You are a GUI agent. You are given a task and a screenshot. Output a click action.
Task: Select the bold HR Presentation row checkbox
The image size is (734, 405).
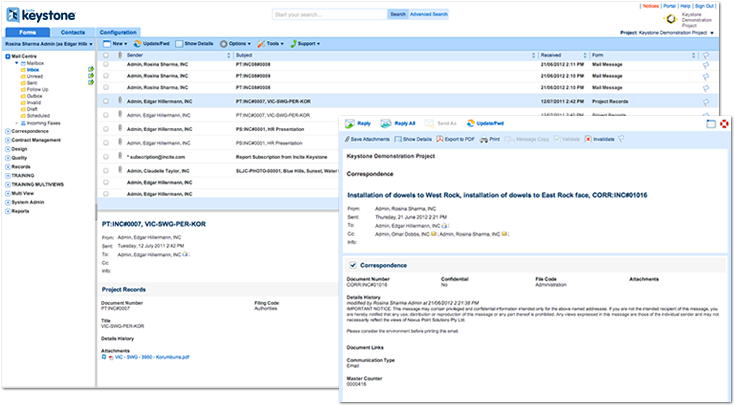[x=106, y=129]
